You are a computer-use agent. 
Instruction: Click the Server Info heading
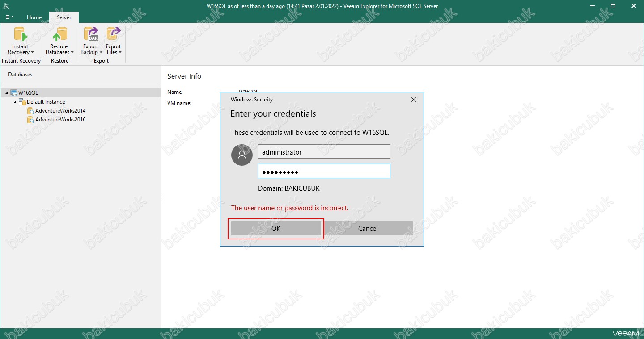point(184,76)
